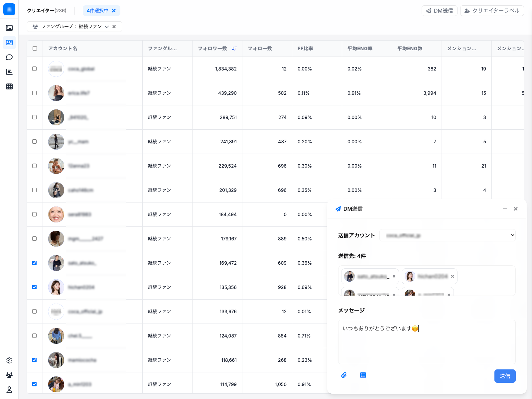Check the row with 289,751 followers
532x399 pixels.
(x=35, y=117)
